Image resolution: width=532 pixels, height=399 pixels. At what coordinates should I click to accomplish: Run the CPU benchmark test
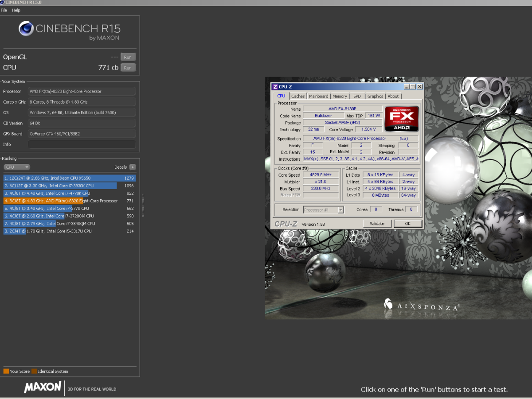tap(128, 67)
